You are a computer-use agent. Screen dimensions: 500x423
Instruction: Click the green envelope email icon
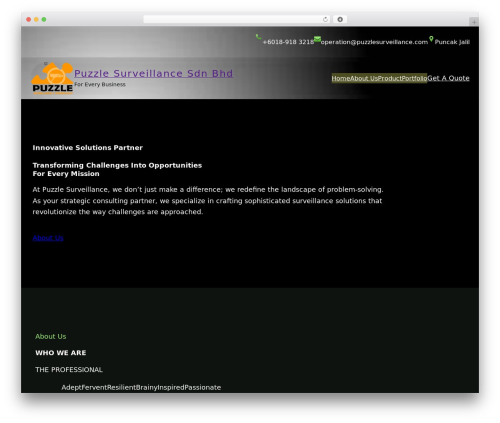tap(317, 39)
